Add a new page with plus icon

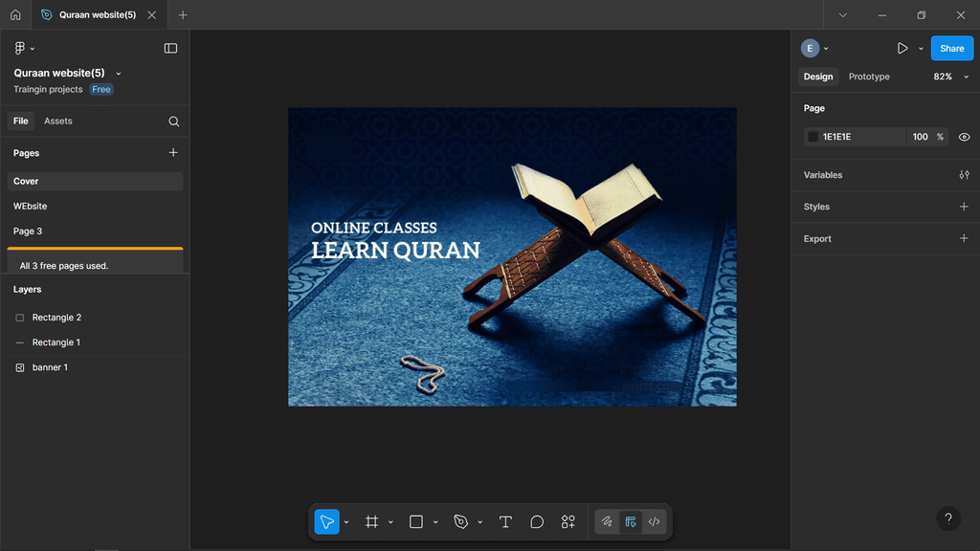point(173,152)
